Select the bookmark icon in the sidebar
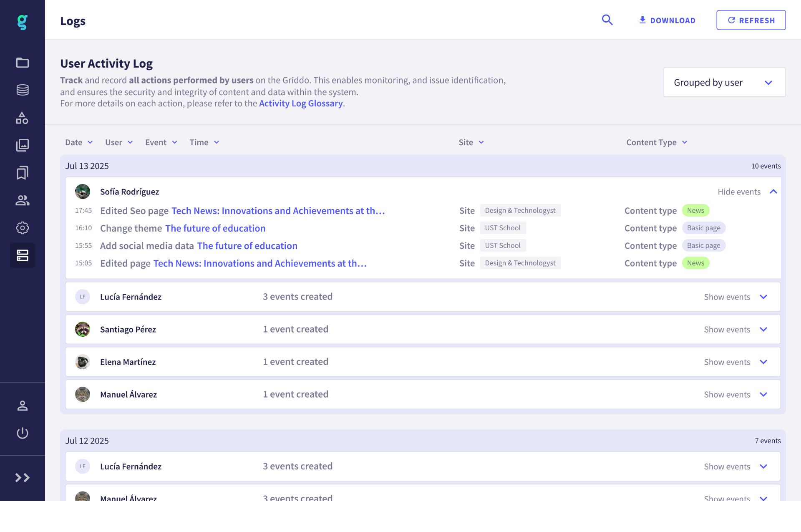 (23, 172)
